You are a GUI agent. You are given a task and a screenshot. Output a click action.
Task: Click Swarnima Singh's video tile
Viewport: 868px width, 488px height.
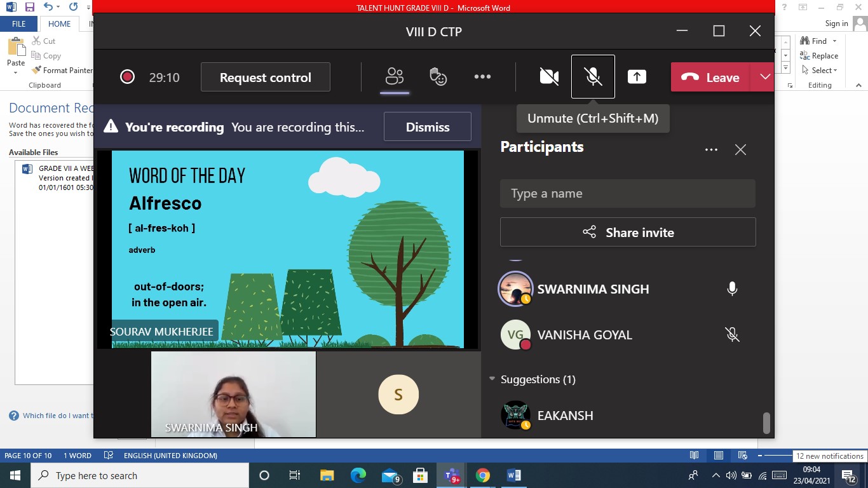(x=233, y=394)
